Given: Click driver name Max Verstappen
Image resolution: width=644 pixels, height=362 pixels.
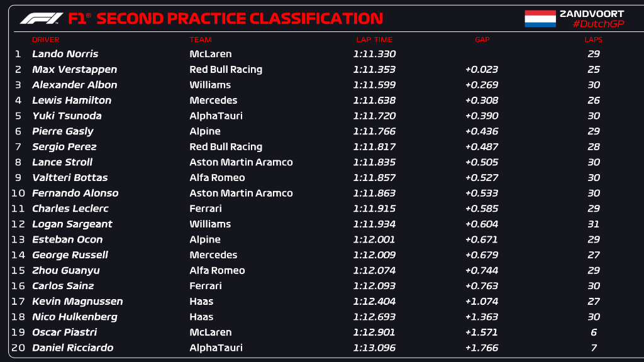Looking at the screenshot, I should pyautogui.click(x=75, y=69).
